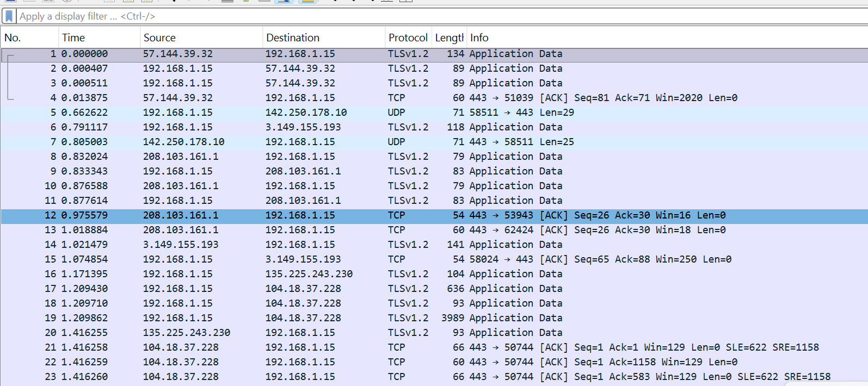Click source 142.250.178.10 in packet 7
This screenshot has height=386, width=868.
tap(183, 142)
